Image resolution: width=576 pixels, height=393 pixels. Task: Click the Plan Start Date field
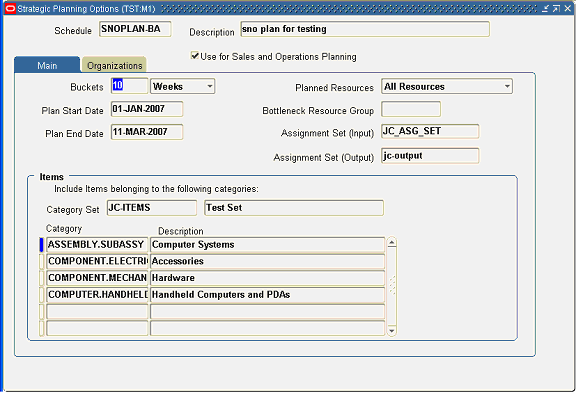tap(147, 109)
